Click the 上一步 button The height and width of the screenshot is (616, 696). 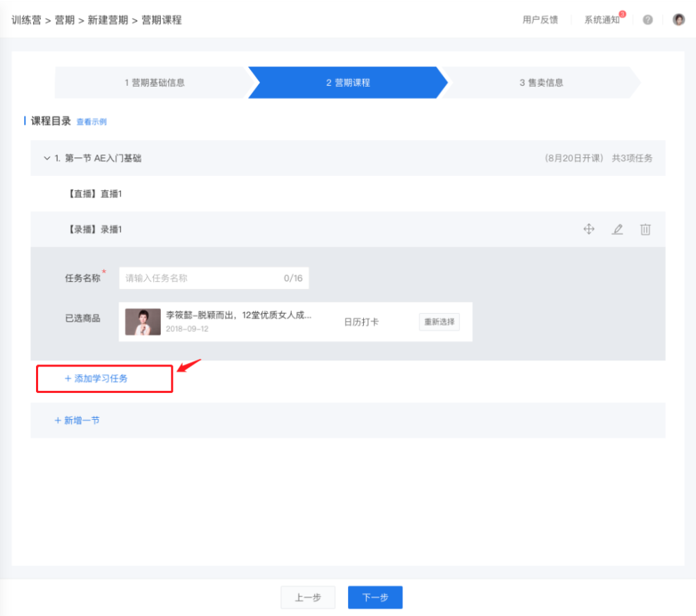coord(308,597)
